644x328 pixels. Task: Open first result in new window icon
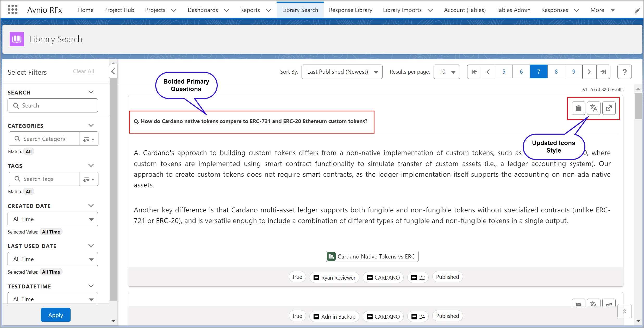609,108
